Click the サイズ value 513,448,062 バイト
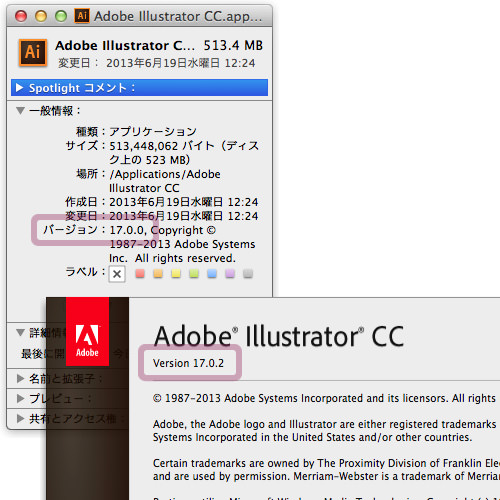 tap(162, 146)
